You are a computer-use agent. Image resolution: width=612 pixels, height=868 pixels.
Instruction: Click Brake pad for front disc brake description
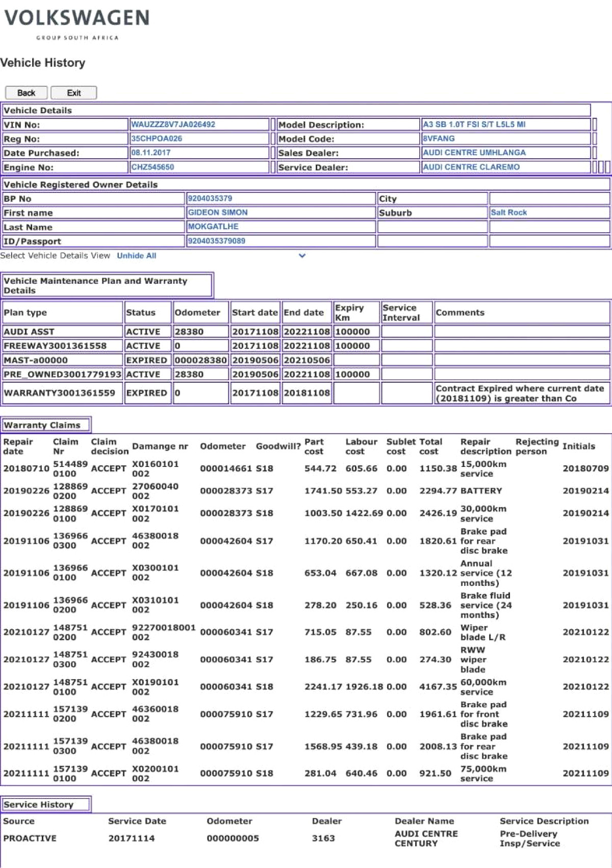tap(484, 714)
